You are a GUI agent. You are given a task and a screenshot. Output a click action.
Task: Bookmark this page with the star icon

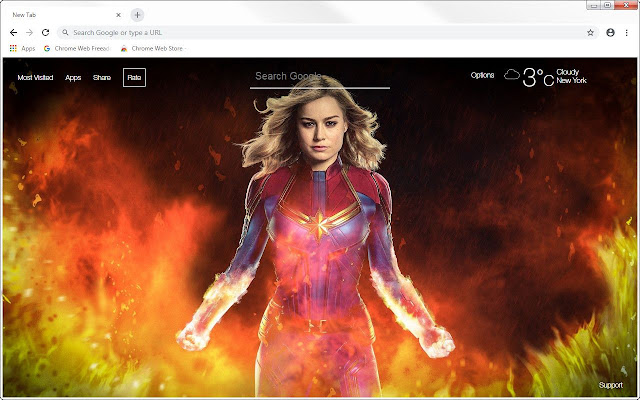pos(590,33)
